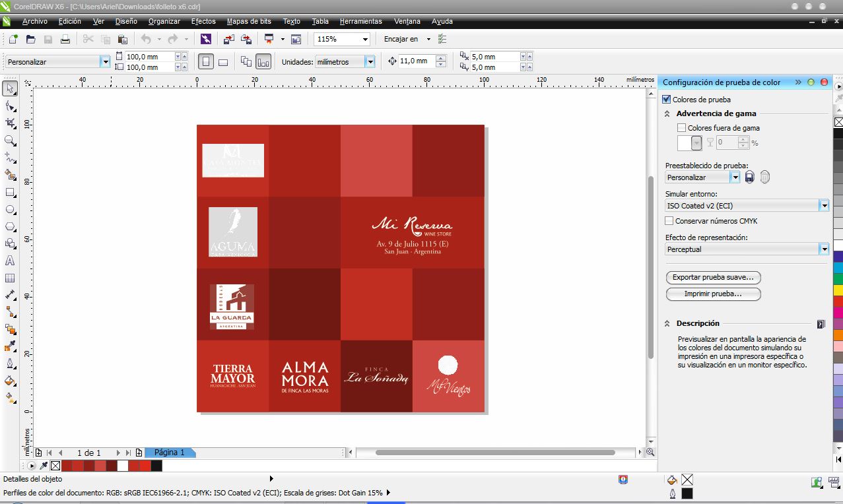Click the nudge distance 11,0 mm field
Screen dimensions: 843x504
pos(417,61)
